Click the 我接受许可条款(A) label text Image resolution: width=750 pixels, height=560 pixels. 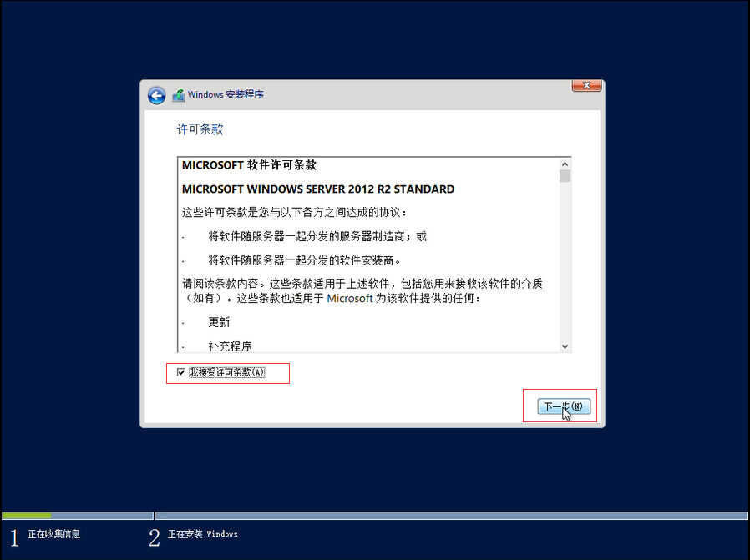[x=226, y=372]
